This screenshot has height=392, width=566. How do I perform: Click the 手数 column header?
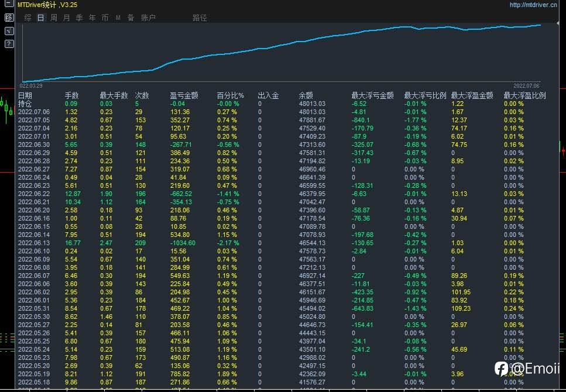(x=71, y=95)
